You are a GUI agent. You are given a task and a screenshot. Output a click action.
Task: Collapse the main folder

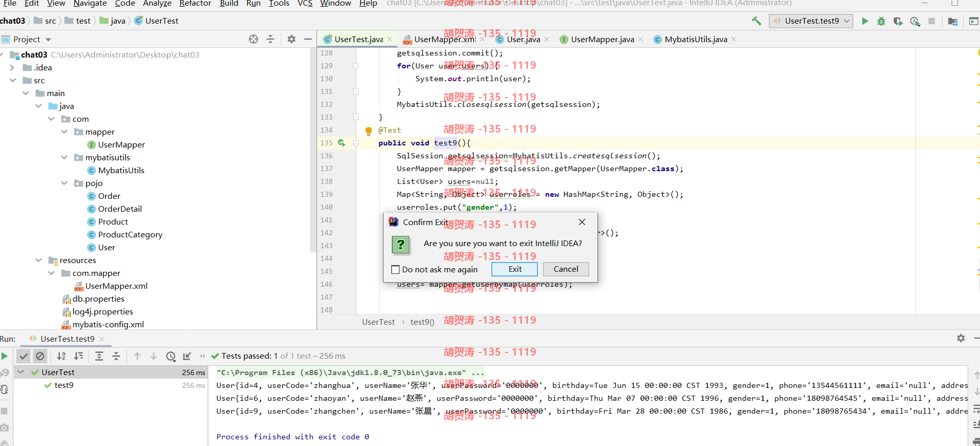click(26, 93)
